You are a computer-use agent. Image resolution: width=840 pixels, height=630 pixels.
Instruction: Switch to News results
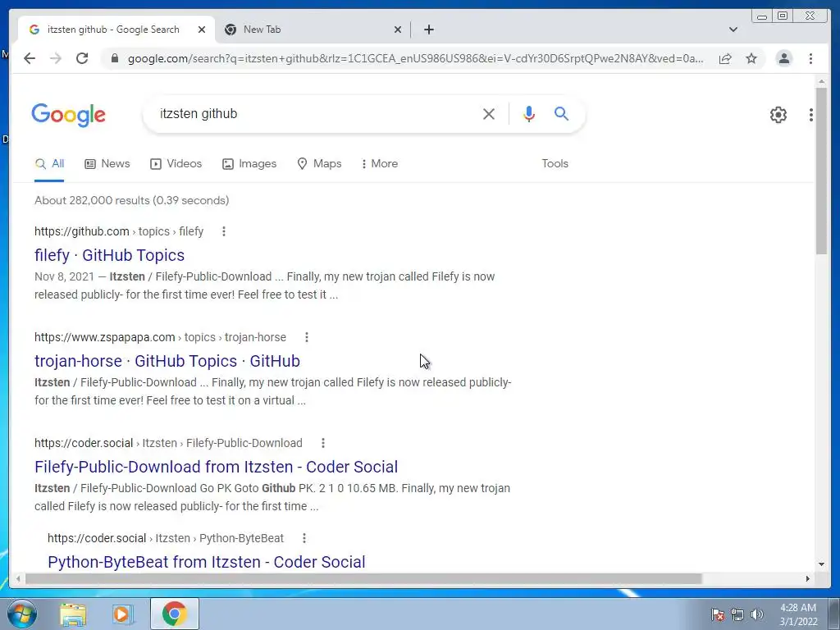pyautogui.click(x=107, y=163)
